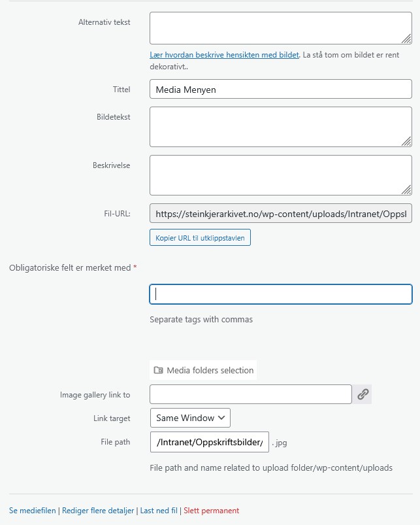Click Last ned fil link
This screenshot has height=525, width=420.
coord(159,511)
